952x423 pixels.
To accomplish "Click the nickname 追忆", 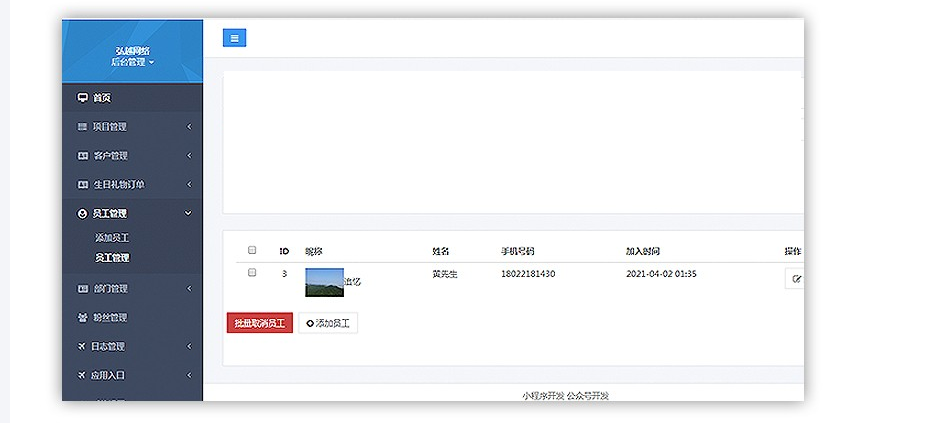I will (353, 282).
